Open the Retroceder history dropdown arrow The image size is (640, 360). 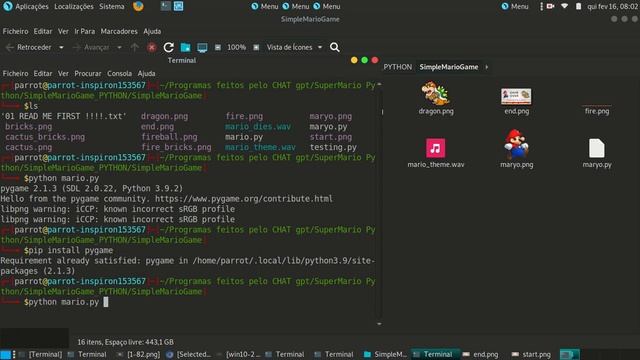(x=61, y=47)
